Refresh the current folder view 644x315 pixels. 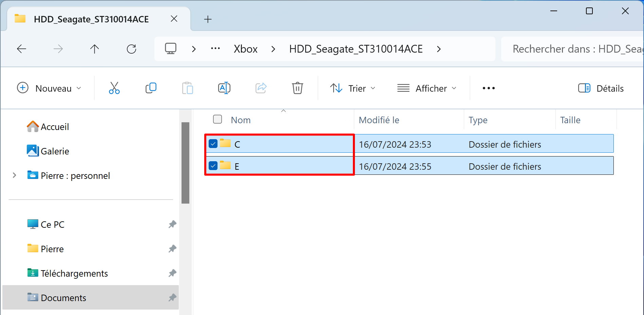point(131,49)
